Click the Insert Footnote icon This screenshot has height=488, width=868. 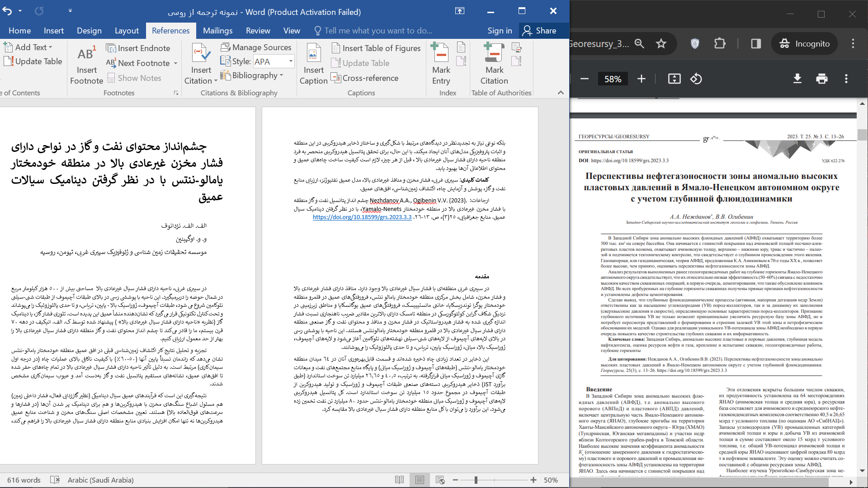[x=86, y=54]
